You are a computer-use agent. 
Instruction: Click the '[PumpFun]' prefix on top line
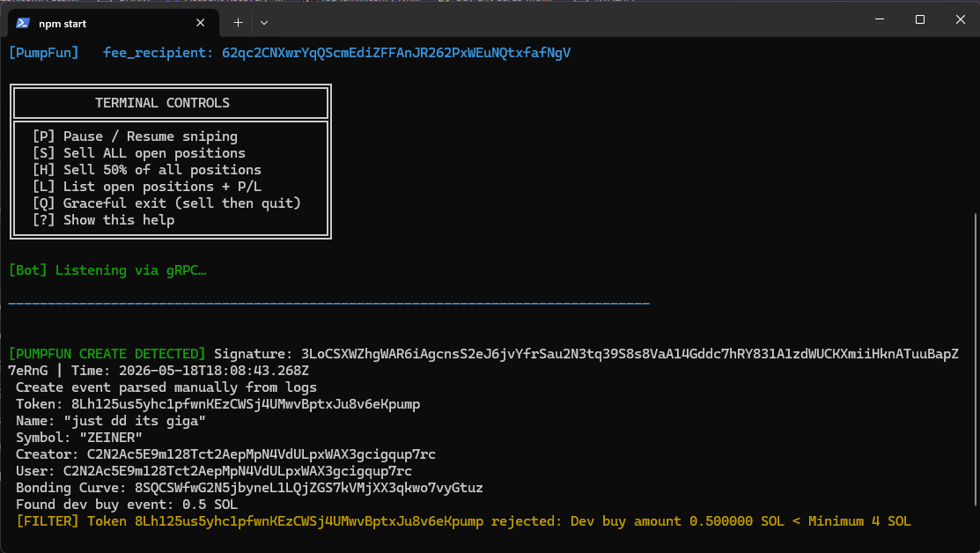click(x=44, y=53)
